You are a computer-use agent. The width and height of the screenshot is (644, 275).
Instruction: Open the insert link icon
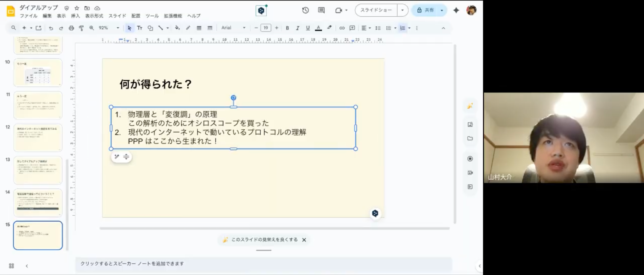point(342,28)
